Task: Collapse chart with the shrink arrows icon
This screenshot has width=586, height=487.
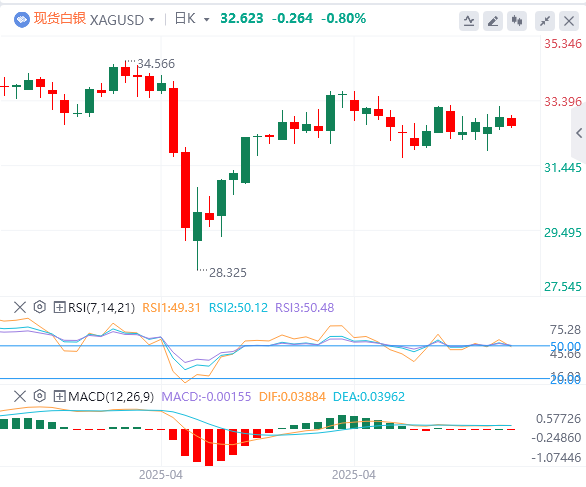Action: (545, 21)
